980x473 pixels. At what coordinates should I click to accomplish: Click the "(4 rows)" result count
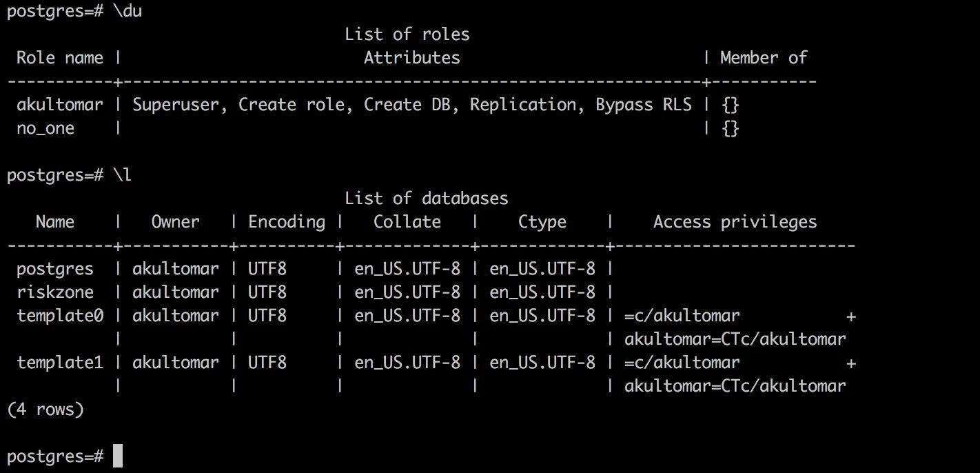click(x=45, y=410)
